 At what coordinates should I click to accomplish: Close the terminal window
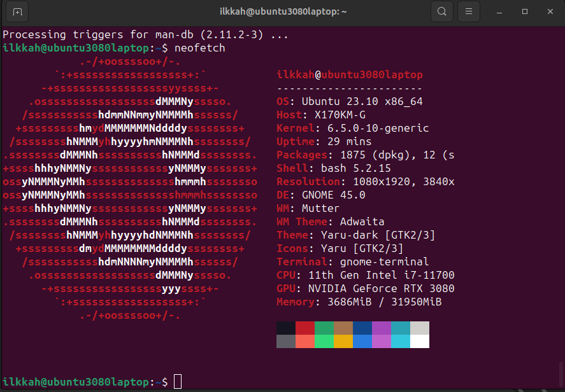point(548,11)
